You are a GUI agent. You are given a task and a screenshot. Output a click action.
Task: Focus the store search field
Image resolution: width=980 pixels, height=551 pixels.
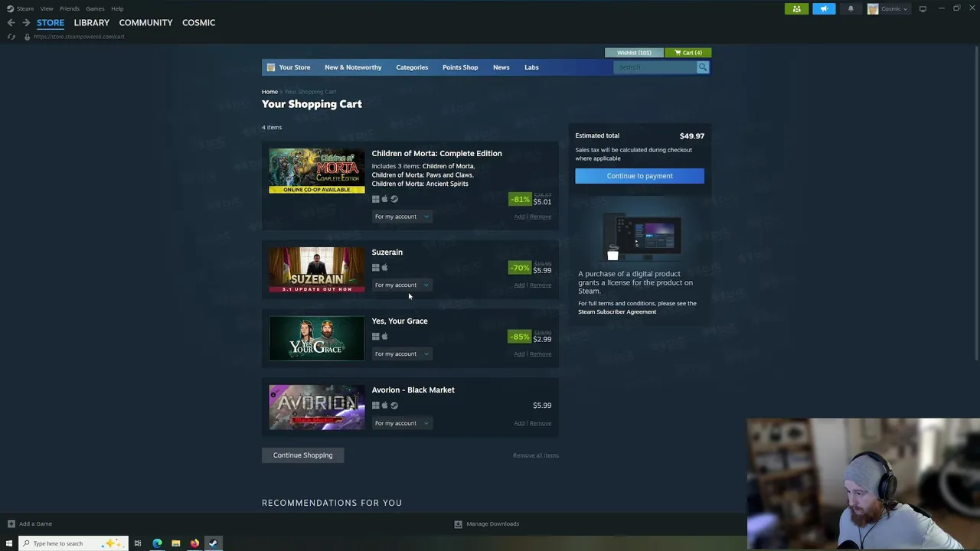click(655, 67)
